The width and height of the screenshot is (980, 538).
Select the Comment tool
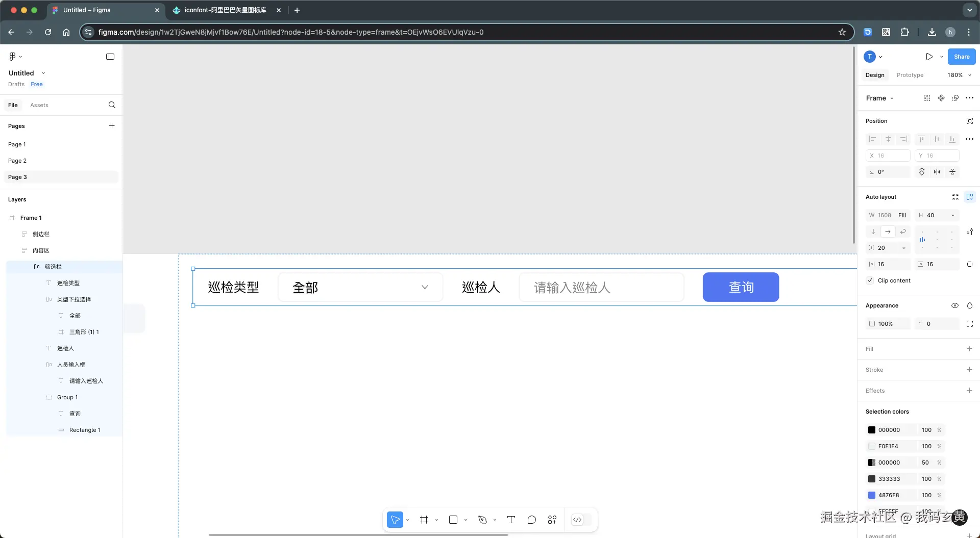532,520
